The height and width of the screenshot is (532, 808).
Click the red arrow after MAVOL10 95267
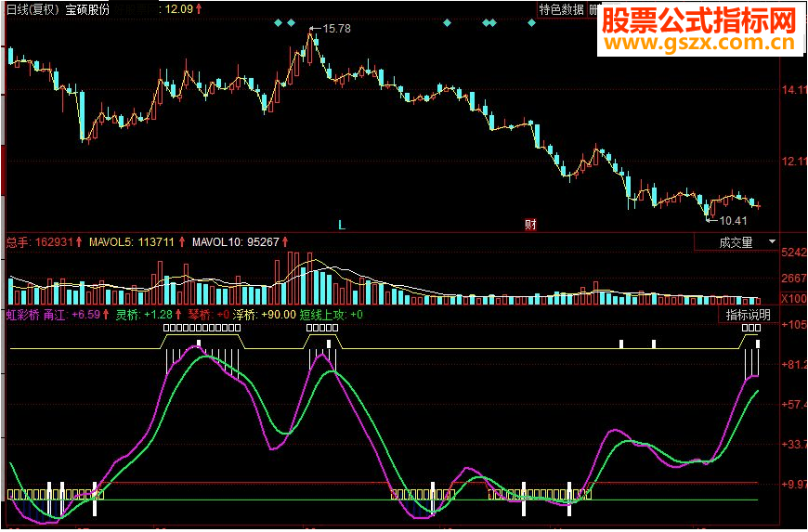pos(286,242)
